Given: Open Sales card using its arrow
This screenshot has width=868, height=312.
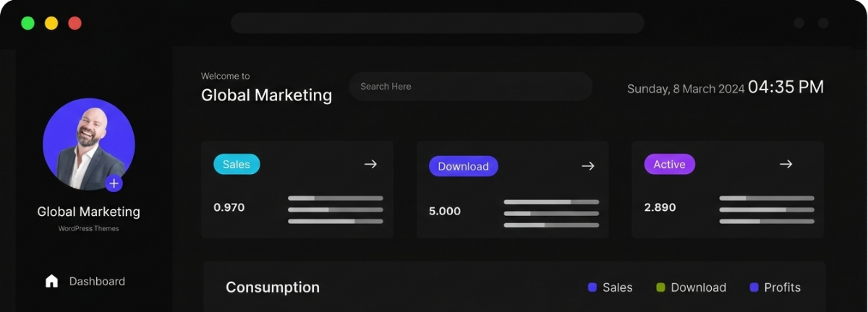Looking at the screenshot, I should pos(370,164).
